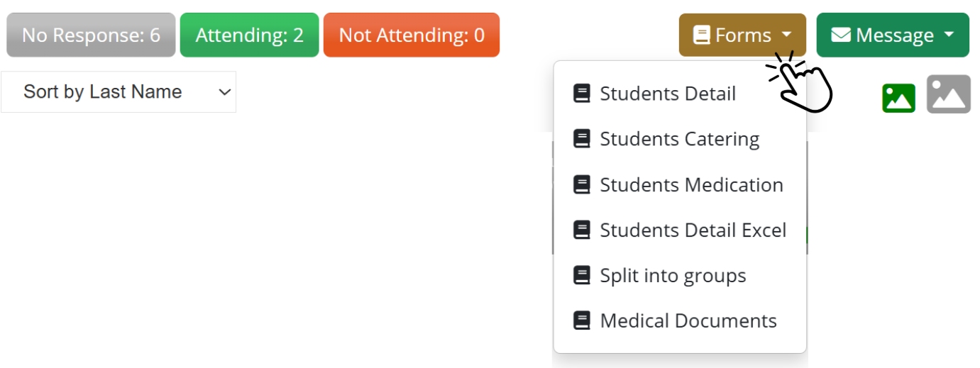Click the book icon beside Medical Documents
Screen dimensions: 980x368
[x=582, y=320]
